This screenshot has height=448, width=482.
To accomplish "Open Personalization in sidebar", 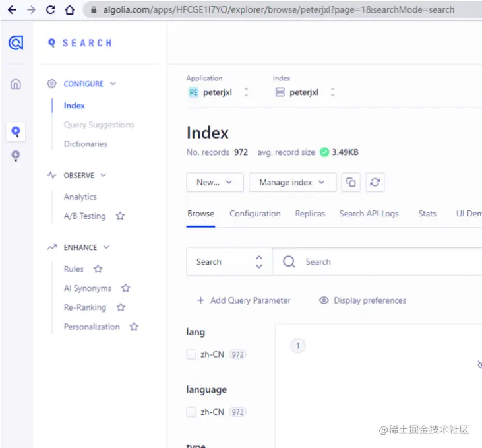I will click(x=92, y=327).
